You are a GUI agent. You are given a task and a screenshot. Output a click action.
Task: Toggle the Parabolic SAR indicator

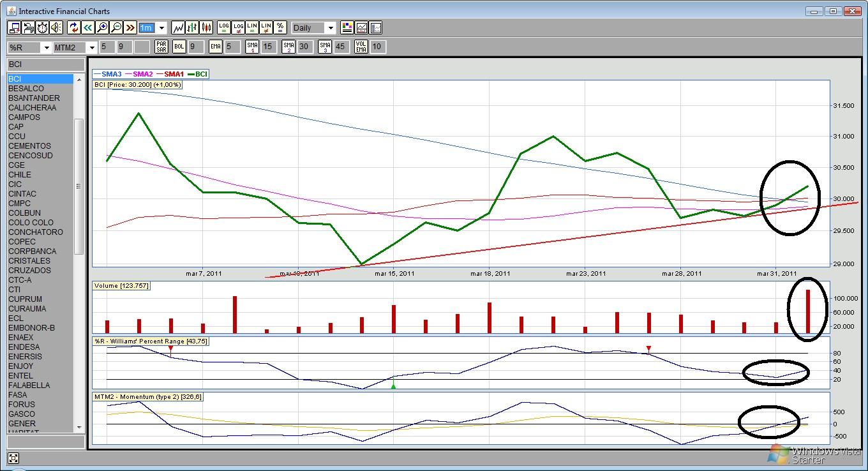tap(161, 47)
